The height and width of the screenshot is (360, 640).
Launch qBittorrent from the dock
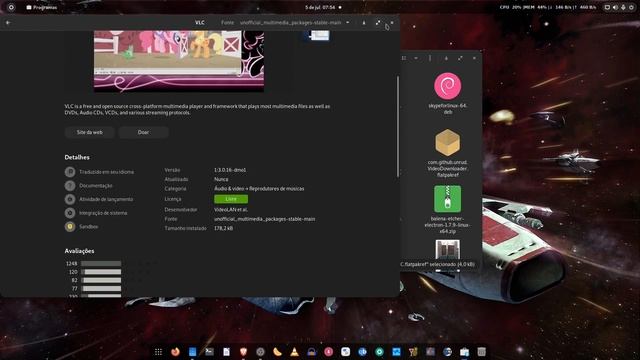click(362, 352)
